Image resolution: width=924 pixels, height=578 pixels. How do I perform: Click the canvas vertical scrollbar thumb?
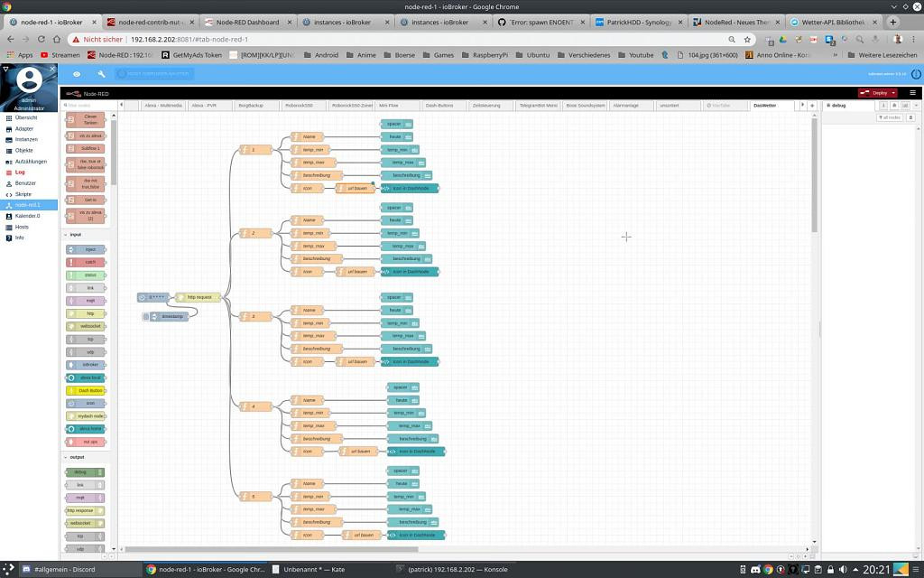pos(815,174)
